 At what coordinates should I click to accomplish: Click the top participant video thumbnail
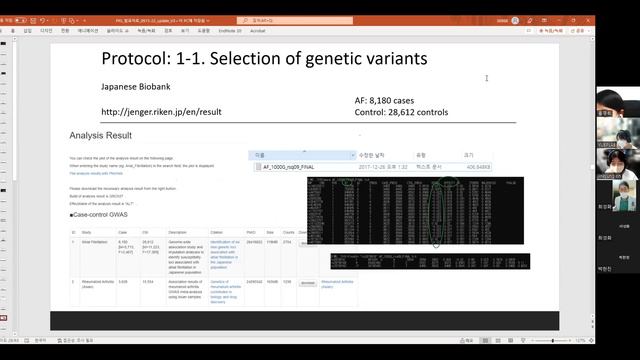pos(618,102)
